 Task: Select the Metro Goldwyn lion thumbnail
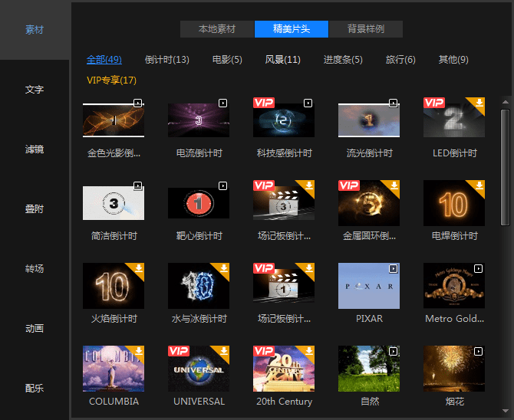click(454, 286)
